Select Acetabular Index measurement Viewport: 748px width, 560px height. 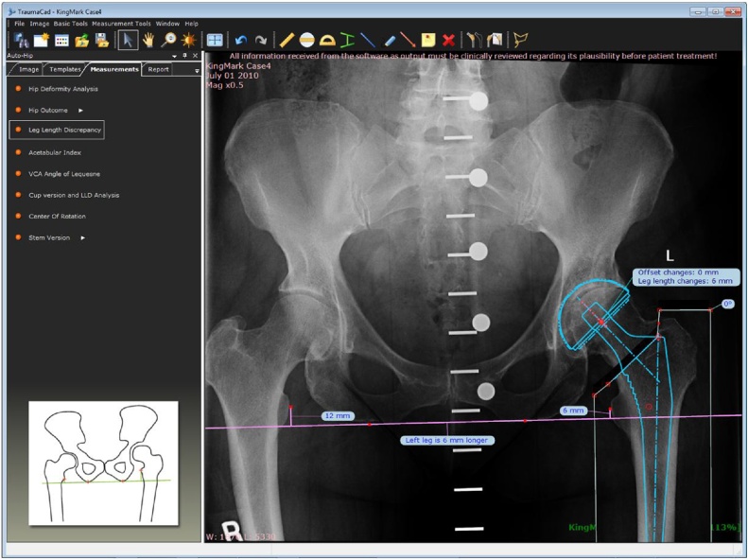55,152
